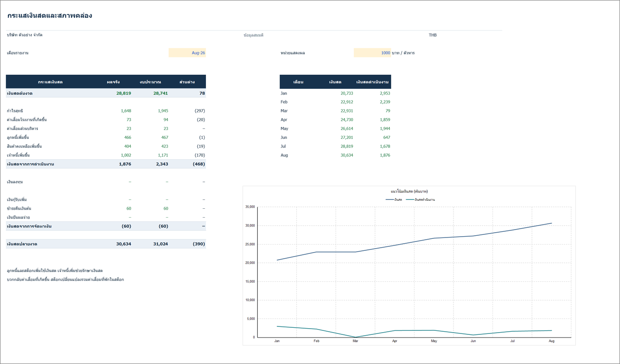
Task: Click the 'THB' currency cell
Action: coord(433,35)
